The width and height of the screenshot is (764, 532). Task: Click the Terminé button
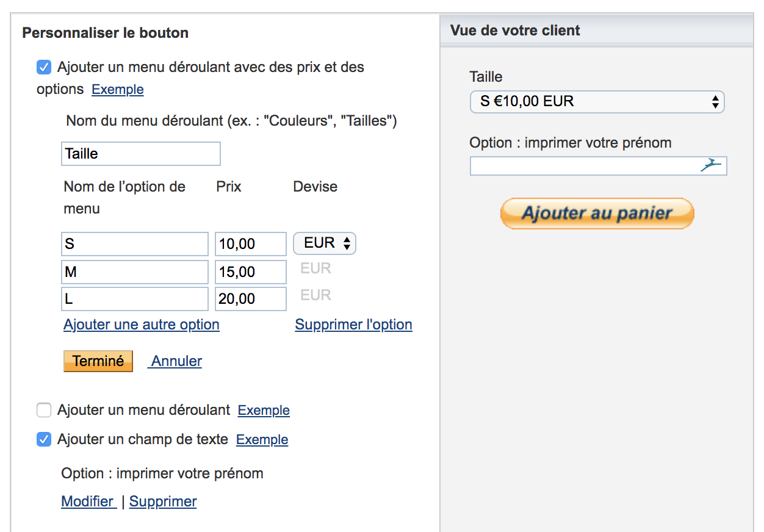coord(98,361)
